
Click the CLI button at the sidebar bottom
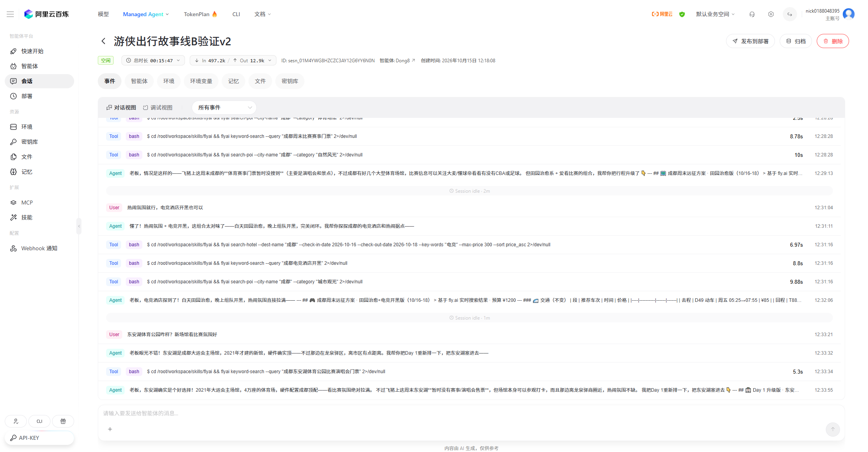click(39, 421)
